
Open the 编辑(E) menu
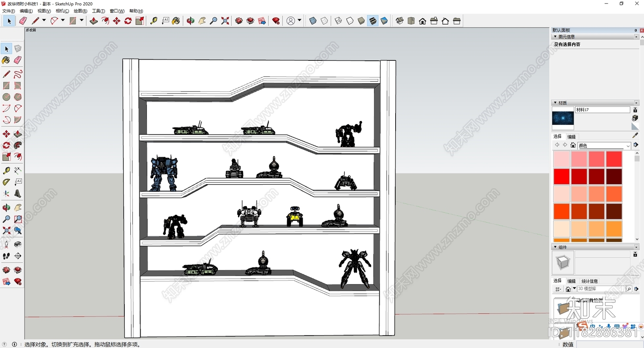[x=26, y=11]
